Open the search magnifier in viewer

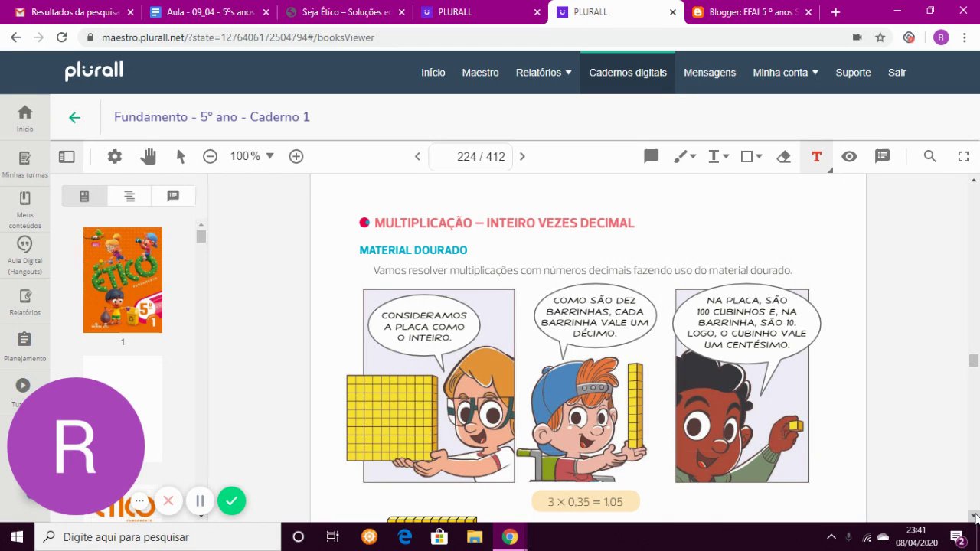930,156
